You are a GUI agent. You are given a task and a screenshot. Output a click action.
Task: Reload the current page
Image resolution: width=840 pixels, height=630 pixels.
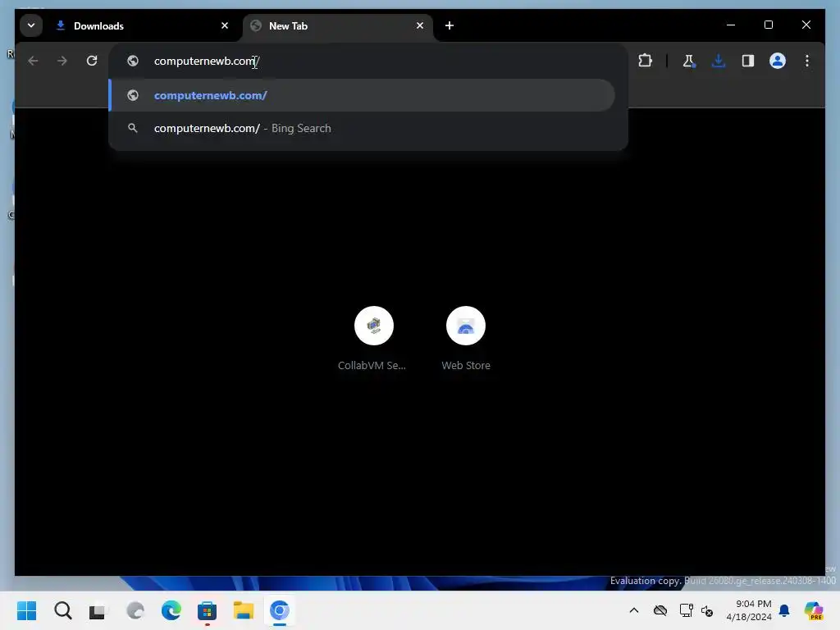coord(92,61)
